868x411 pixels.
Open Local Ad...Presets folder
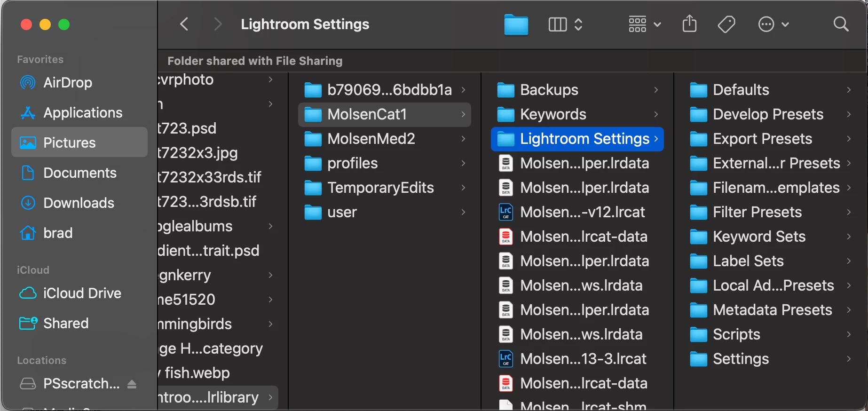[x=770, y=285]
